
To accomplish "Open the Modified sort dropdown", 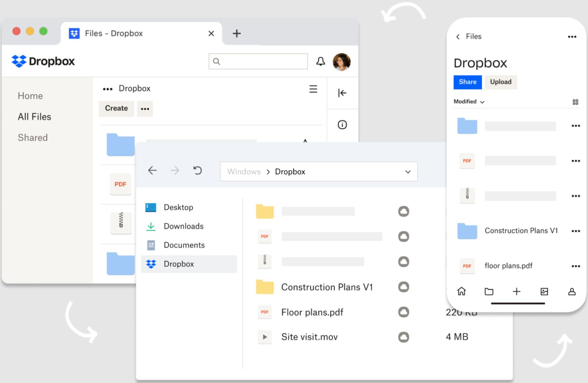I will point(469,102).
